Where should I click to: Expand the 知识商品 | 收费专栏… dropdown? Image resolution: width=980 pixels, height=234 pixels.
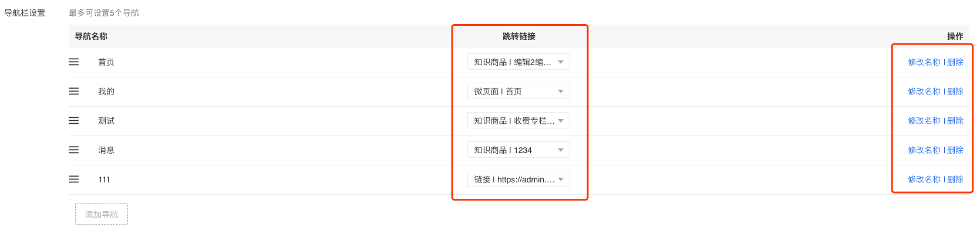[x=518, y=120]
